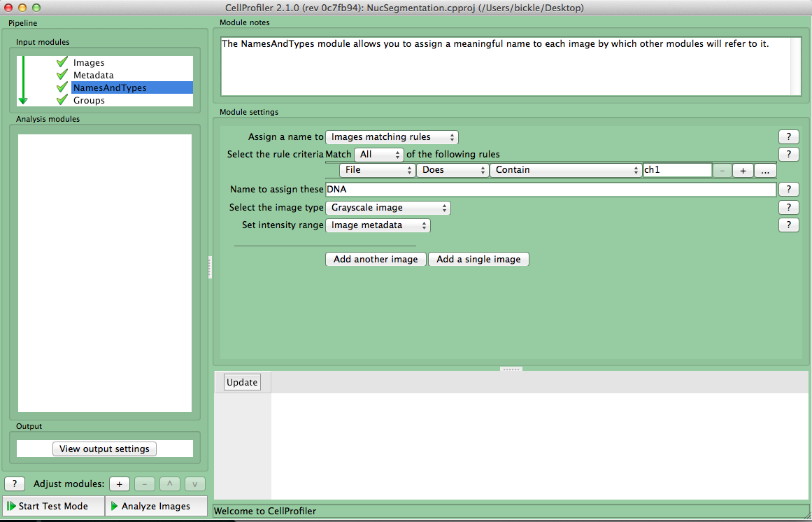
Task: Select the Images input module
Action: click(89, 63)
